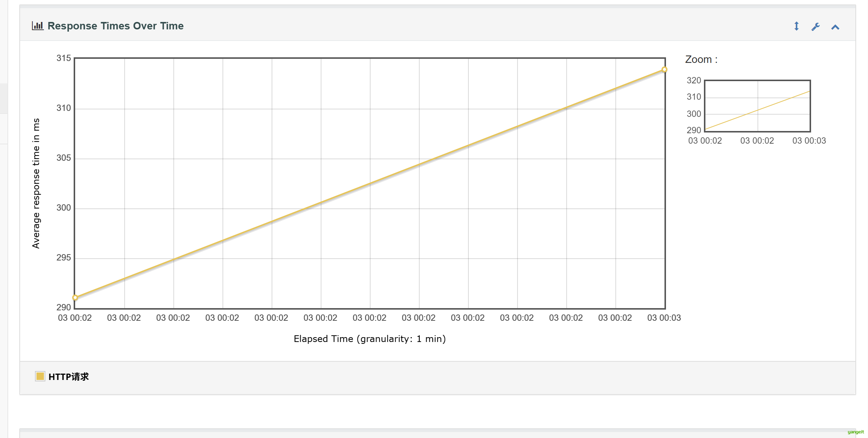Click the 03 00:03 label under zoom chart
Screen dimensions: 868x438
[x=809, y=141]
